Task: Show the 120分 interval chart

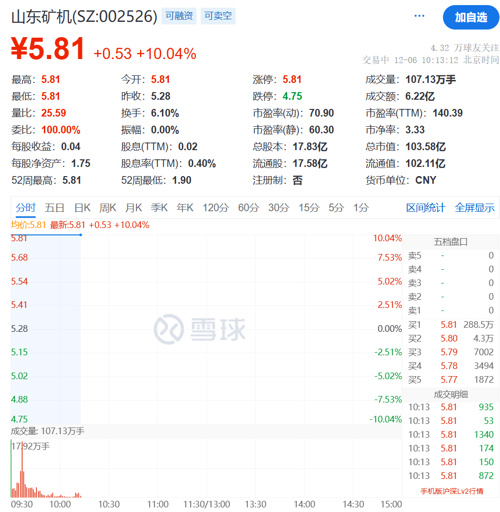Action: pyautogui.click(x=216, y=208)
